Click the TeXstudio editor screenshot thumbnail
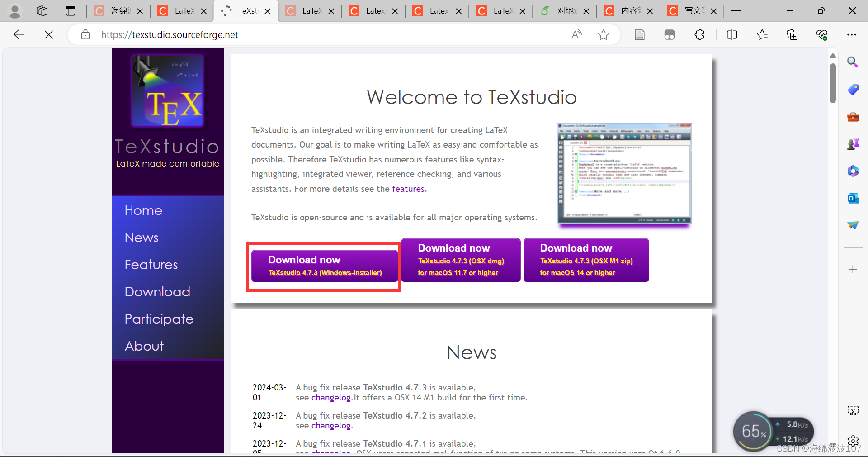This screenshot has width=868, height=457. pos(624,174)
